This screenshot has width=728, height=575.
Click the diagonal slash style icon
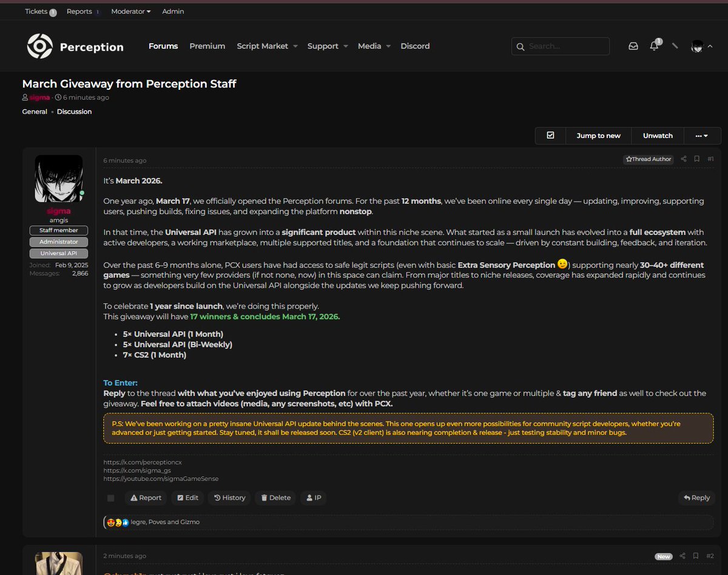tap(675, 46)
